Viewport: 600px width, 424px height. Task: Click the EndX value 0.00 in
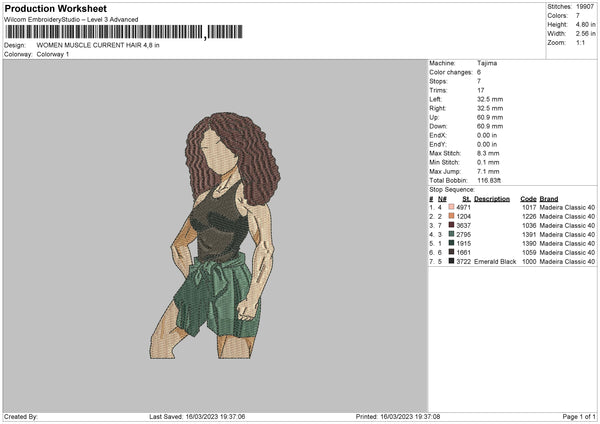tap(487, 135)
